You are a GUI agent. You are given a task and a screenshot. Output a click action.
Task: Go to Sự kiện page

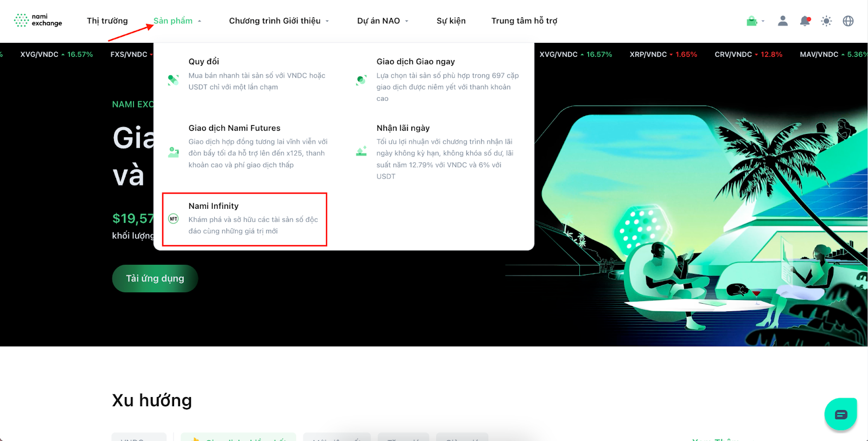451,21
